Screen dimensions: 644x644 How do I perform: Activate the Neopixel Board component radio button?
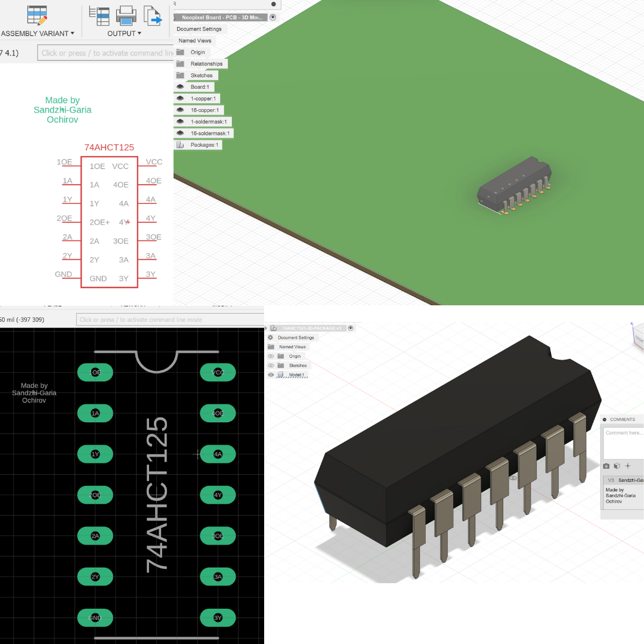pos(273,17)
